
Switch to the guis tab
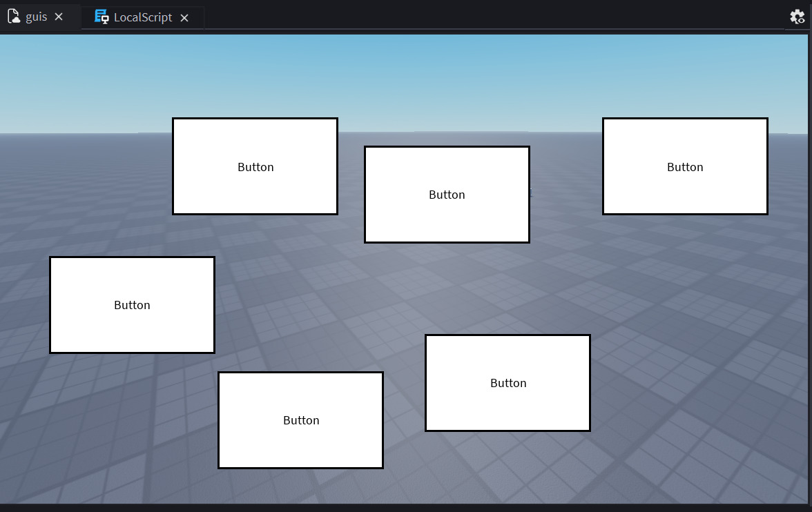38,17
